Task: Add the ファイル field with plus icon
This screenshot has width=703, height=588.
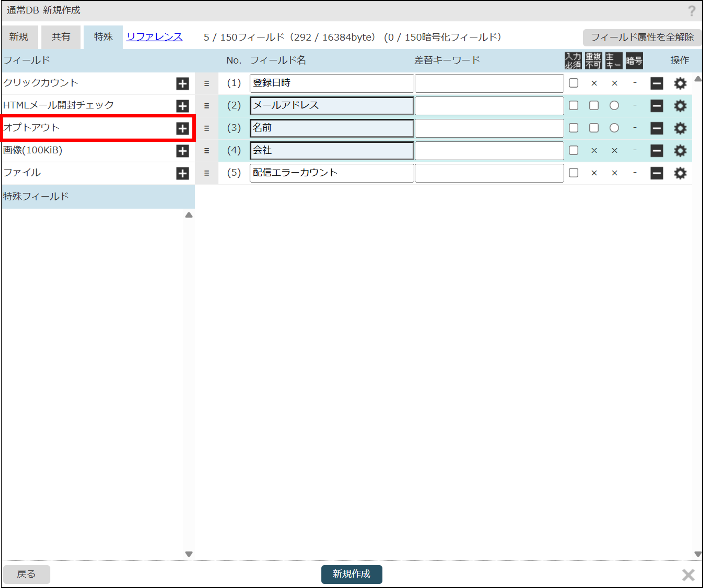Action: point(182,173)
